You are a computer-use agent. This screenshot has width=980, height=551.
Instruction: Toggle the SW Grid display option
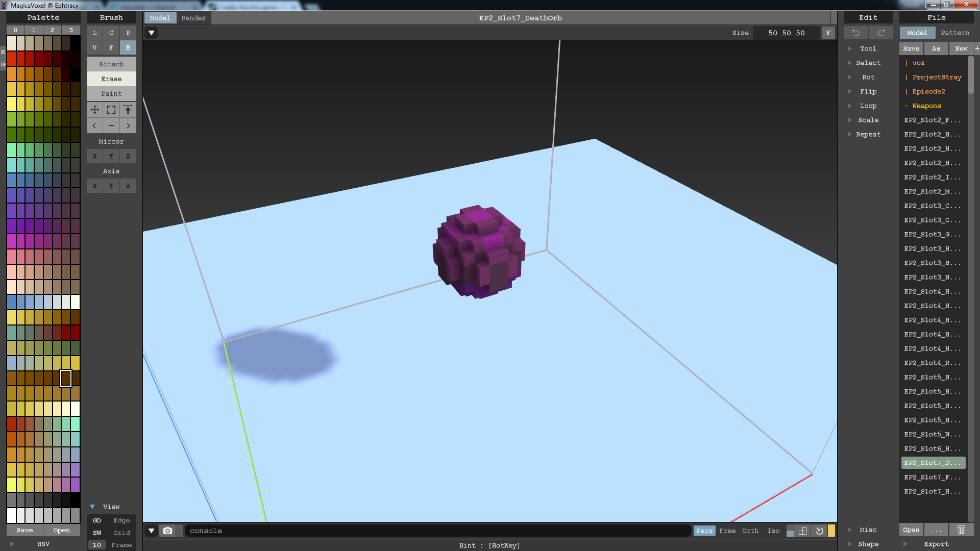[x=97, y=533]
